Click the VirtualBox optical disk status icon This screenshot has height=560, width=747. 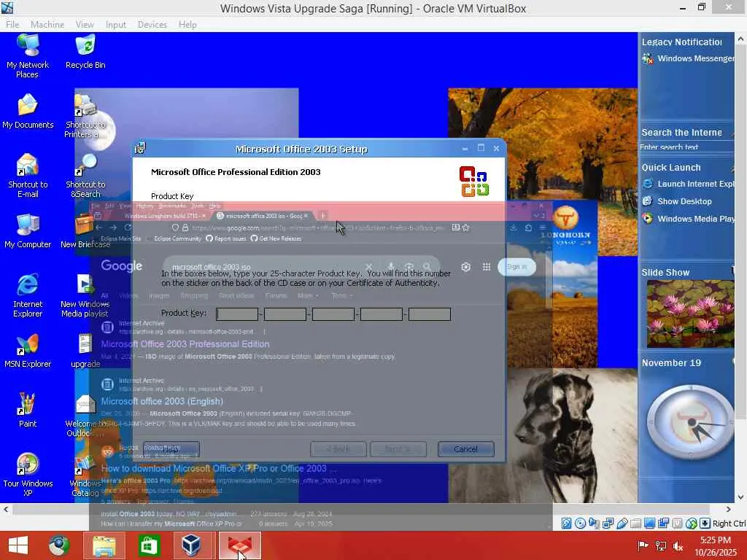coord(580,524)
